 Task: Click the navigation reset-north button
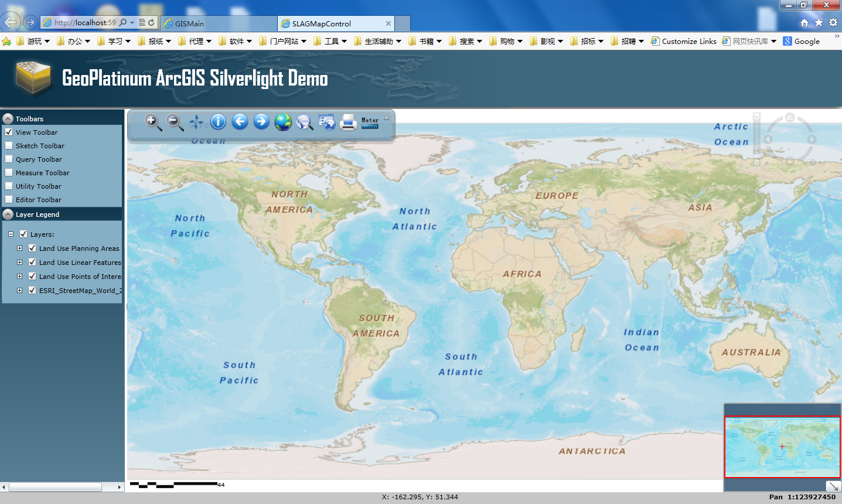tap(767, 162)
